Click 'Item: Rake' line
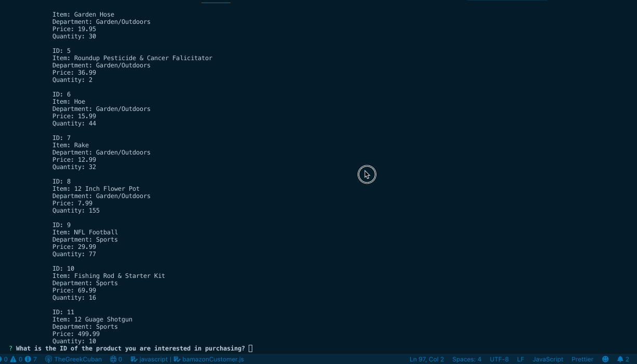The height and width of the screenshot is (364, 637). click(71, 145)
